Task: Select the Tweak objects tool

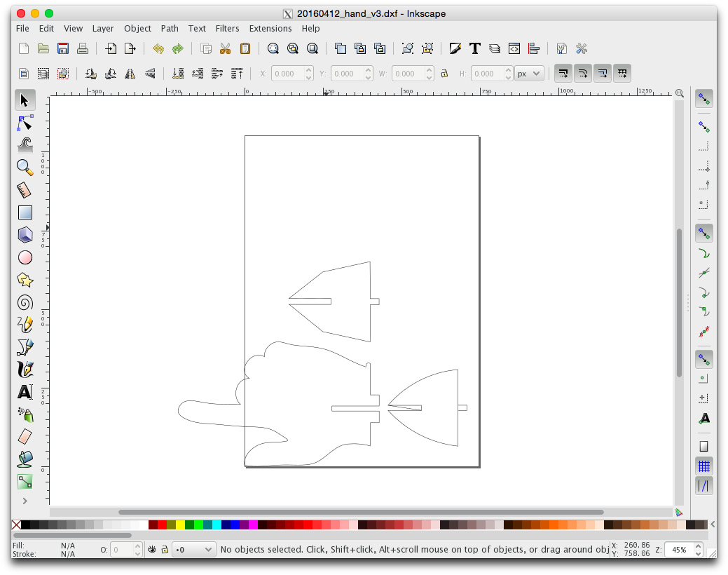Action: tap(25, 145)
